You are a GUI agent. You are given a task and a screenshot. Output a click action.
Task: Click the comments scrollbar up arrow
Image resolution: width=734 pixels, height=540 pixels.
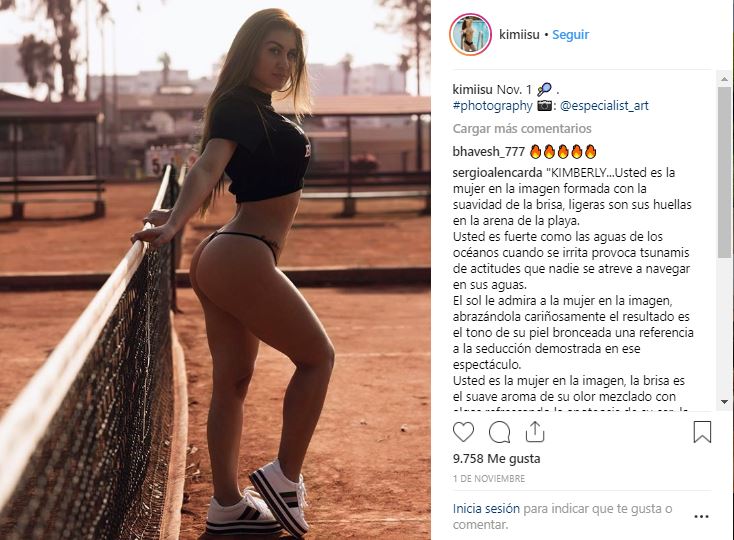(724, 79)
